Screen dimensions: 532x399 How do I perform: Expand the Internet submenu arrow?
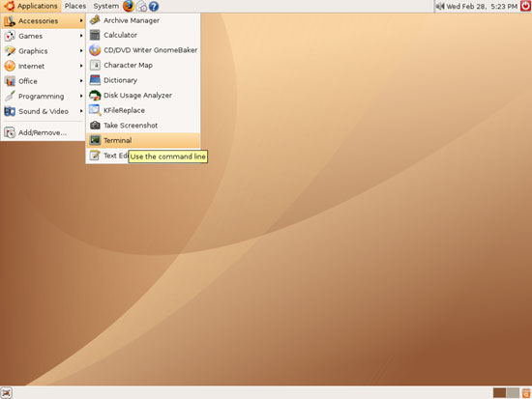[x=81, y=66]
